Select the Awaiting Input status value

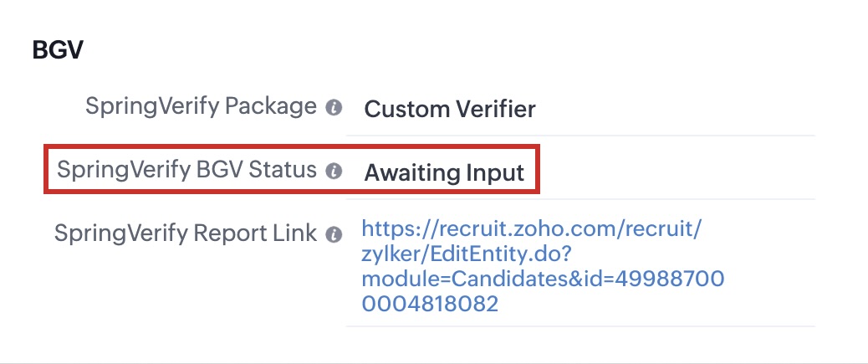tap(444, 173)
